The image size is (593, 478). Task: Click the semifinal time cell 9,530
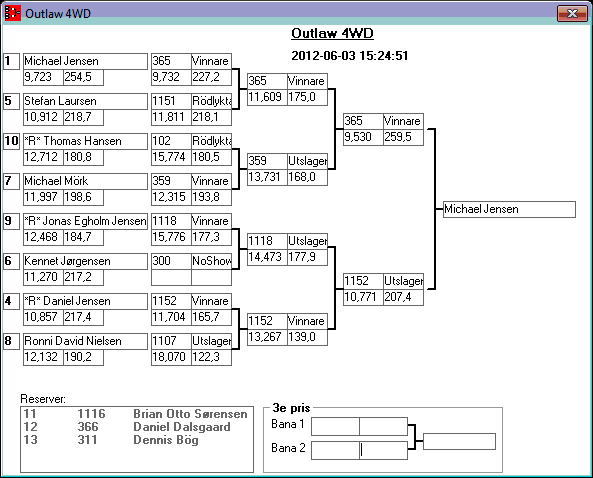coord(363,137)
